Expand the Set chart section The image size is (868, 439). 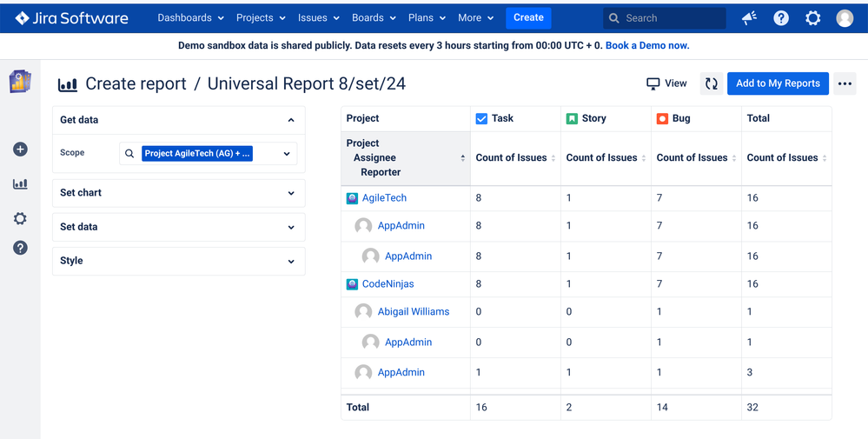[x=291, y=193]
